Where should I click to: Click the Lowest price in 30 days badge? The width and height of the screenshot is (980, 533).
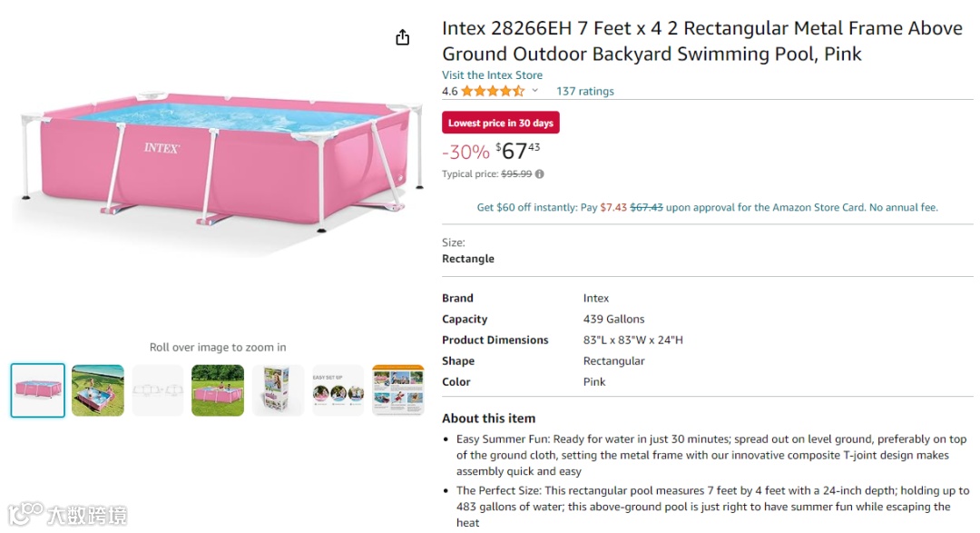(500, 123)
